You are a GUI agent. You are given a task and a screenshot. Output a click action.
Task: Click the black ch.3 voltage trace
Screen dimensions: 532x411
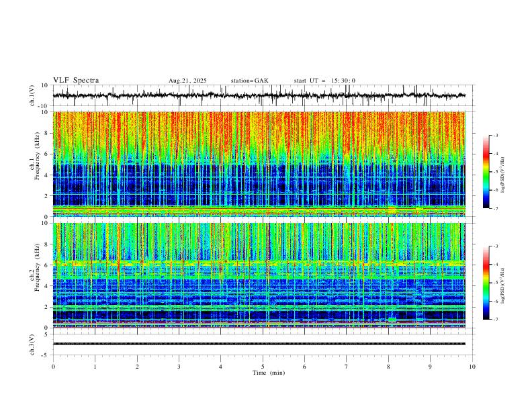pos(259,344)
